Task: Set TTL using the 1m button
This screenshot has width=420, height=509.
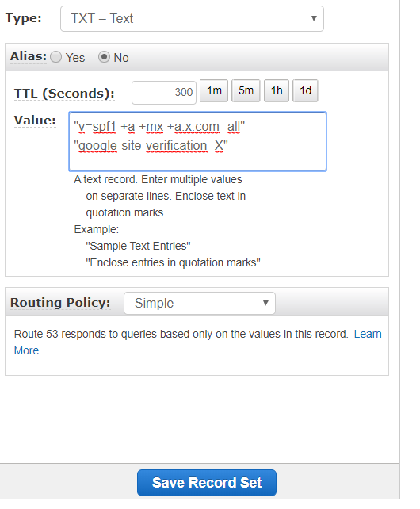Action: click(x=214, y=91)
